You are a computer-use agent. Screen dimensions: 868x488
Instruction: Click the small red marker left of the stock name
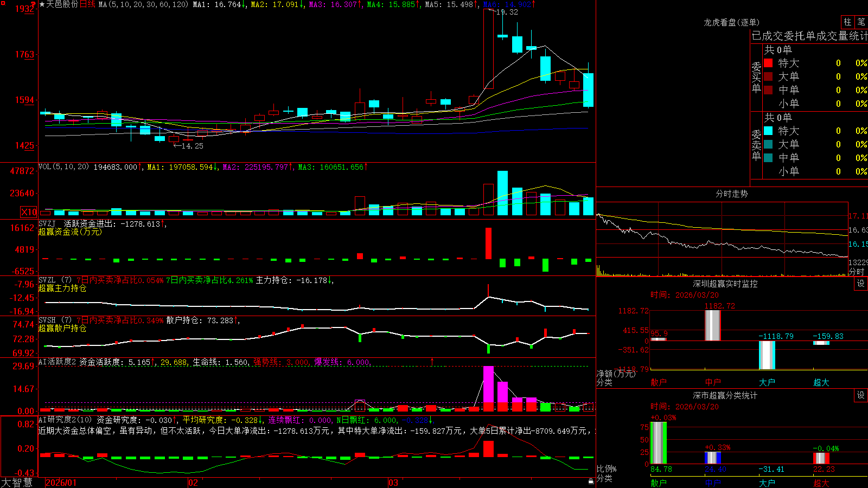[33, 5]
